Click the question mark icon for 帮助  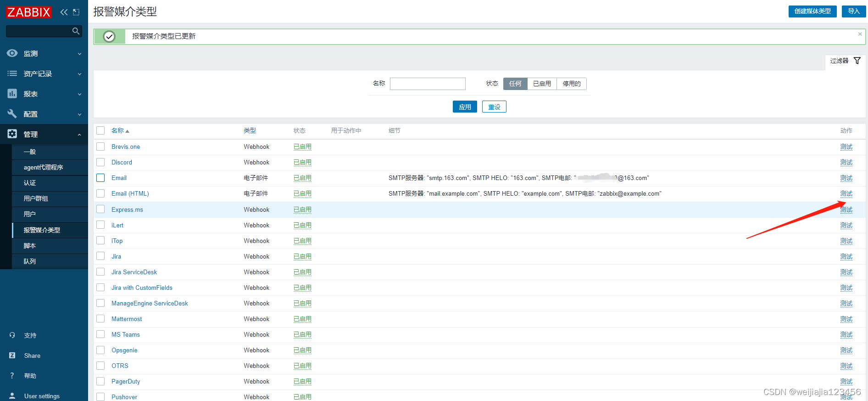12,376
